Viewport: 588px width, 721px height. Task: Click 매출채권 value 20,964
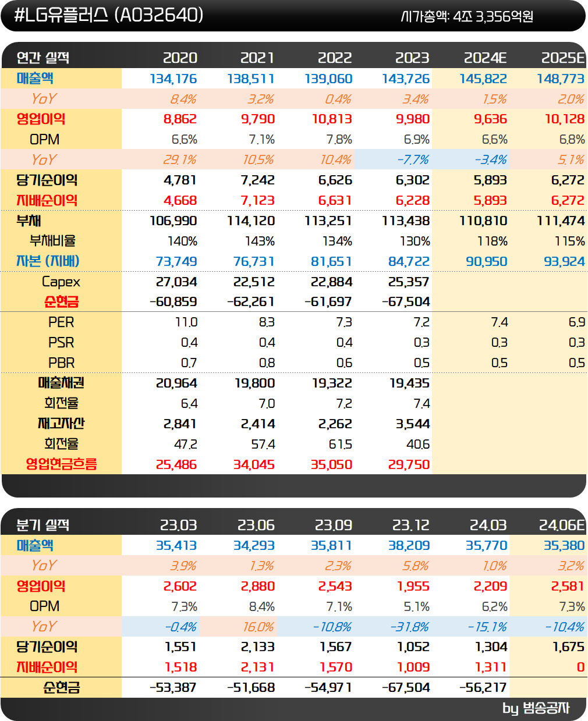pos(176,383)
